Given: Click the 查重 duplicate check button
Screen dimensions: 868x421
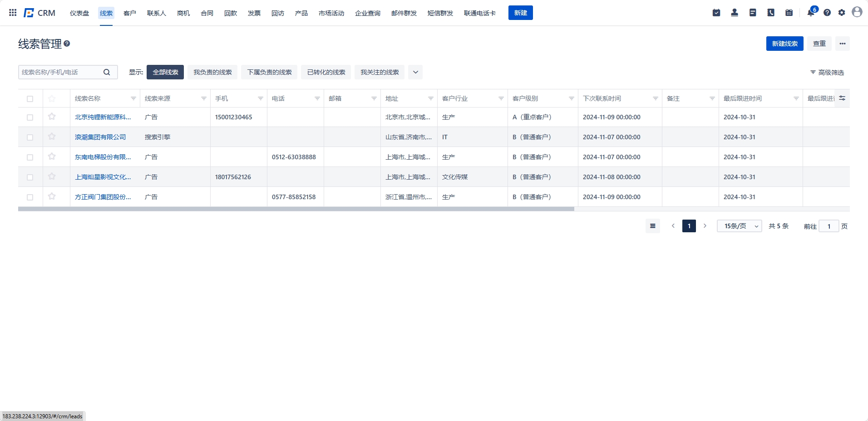Looking at the screenshot, I should pyautogui.click(x=819, y=44).
